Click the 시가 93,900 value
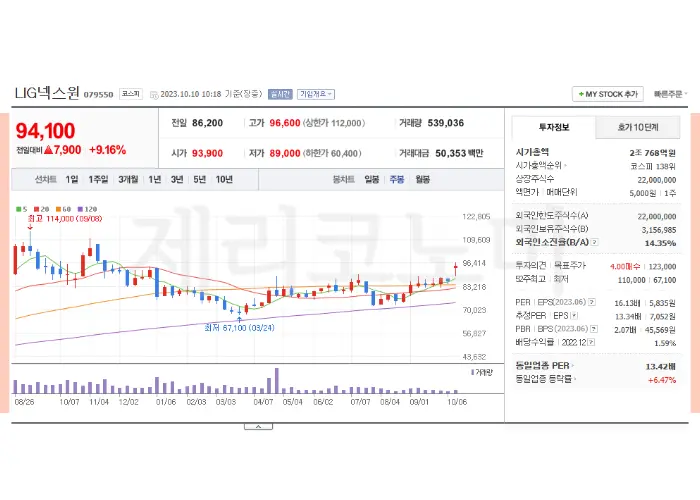Screen dimensions: 700x500 tap(208, 153)
